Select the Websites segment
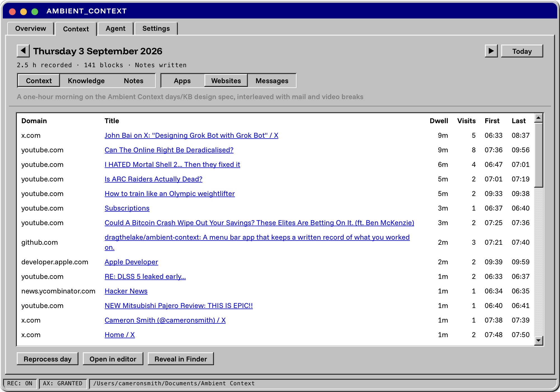Viewport: 560px width, 392px height. (226, 81)
